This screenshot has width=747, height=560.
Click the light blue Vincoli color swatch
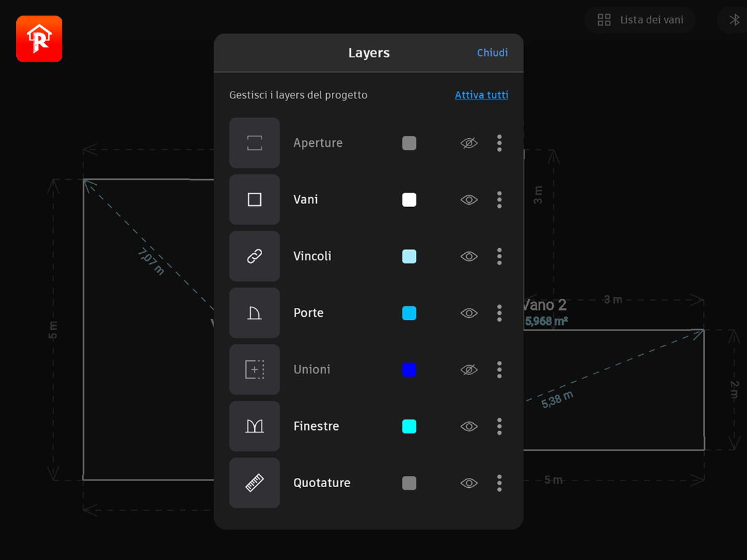409,256
